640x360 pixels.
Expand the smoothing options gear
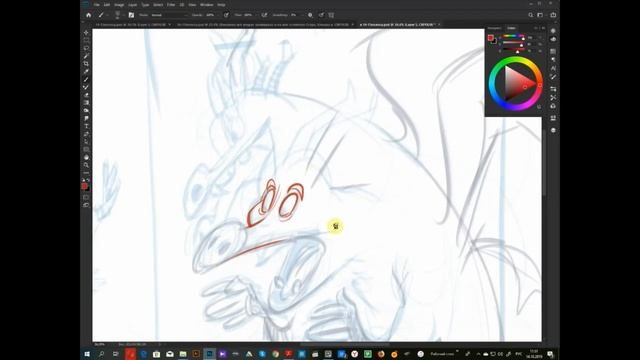coord(310,15)
